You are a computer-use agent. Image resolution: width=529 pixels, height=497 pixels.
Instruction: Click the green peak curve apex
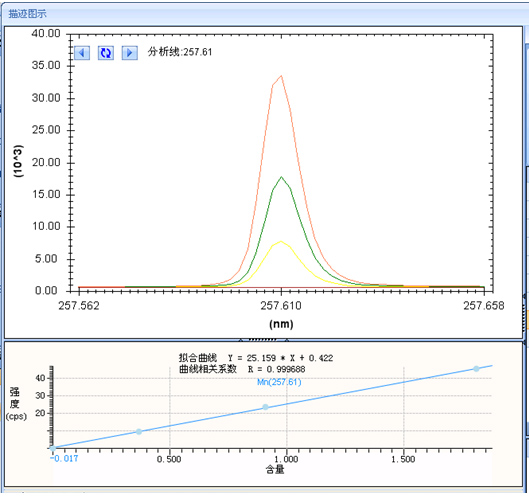coord(281,177)
